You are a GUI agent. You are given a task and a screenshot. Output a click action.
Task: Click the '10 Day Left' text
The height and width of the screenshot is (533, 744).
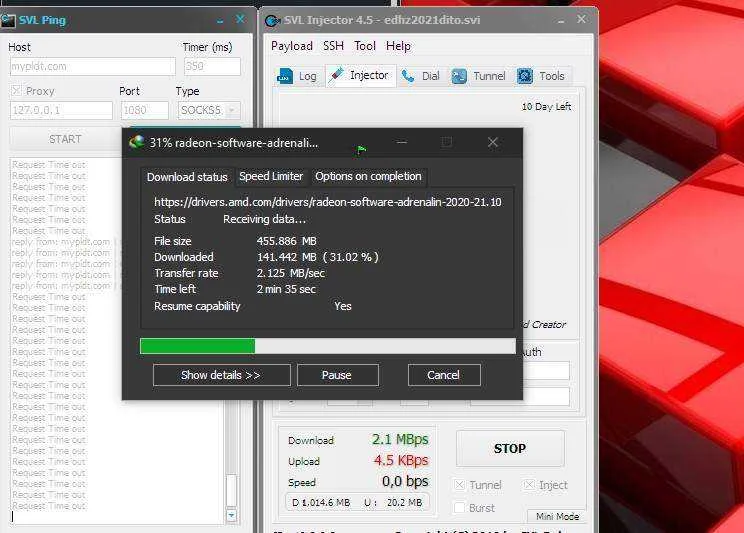(546, 106)
